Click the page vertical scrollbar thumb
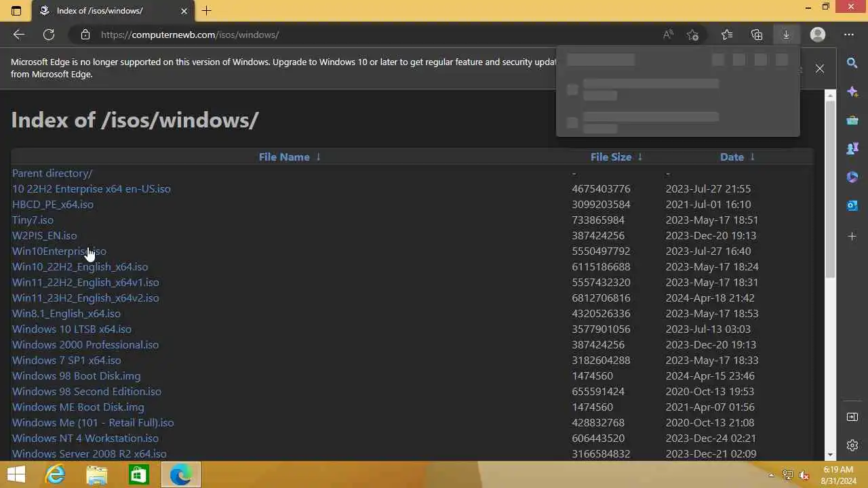The height and width of the screenshot is (488, 868). 831,189
